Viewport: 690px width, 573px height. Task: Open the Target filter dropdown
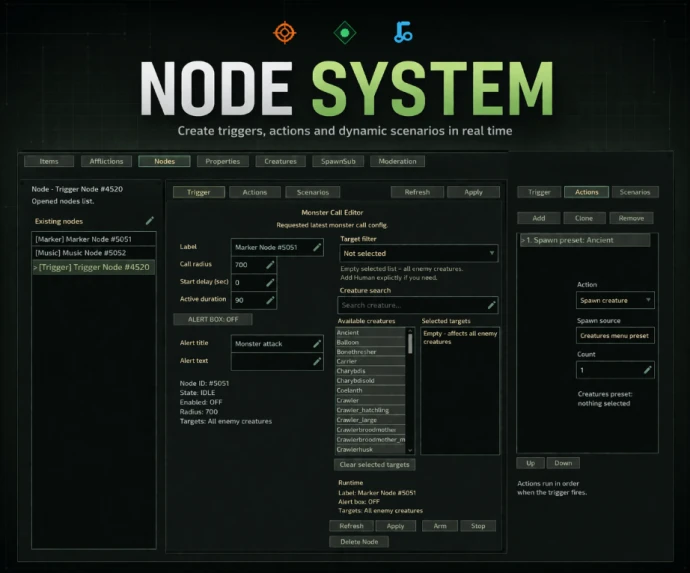[x=418, y=254]
